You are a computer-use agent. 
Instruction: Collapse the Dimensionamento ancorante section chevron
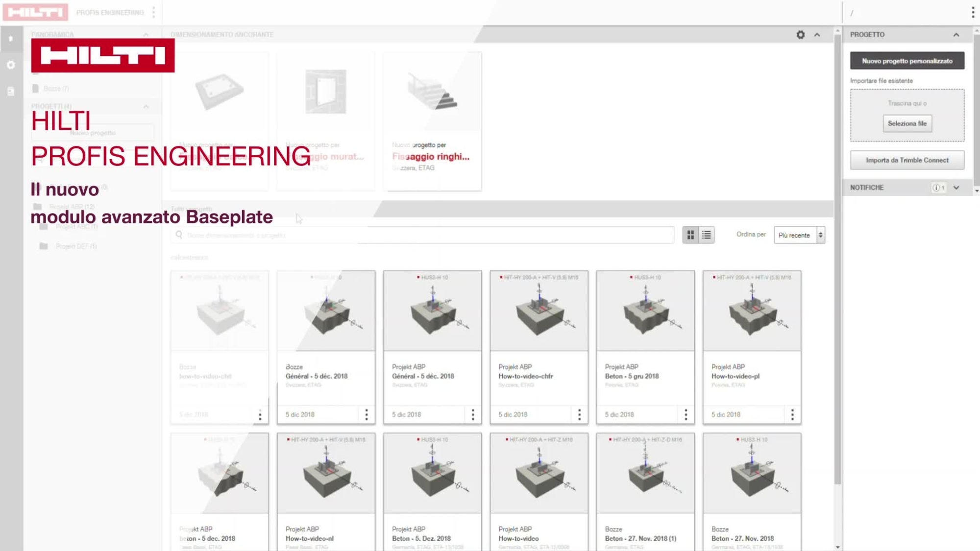point(817,35)
